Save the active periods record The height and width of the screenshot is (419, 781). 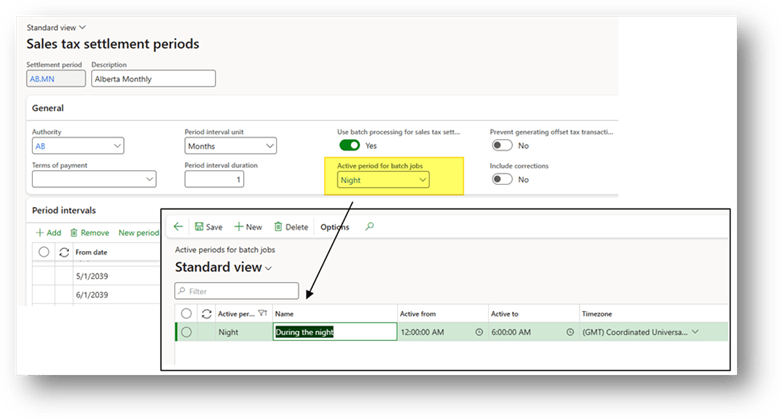(x=208, y=227)
